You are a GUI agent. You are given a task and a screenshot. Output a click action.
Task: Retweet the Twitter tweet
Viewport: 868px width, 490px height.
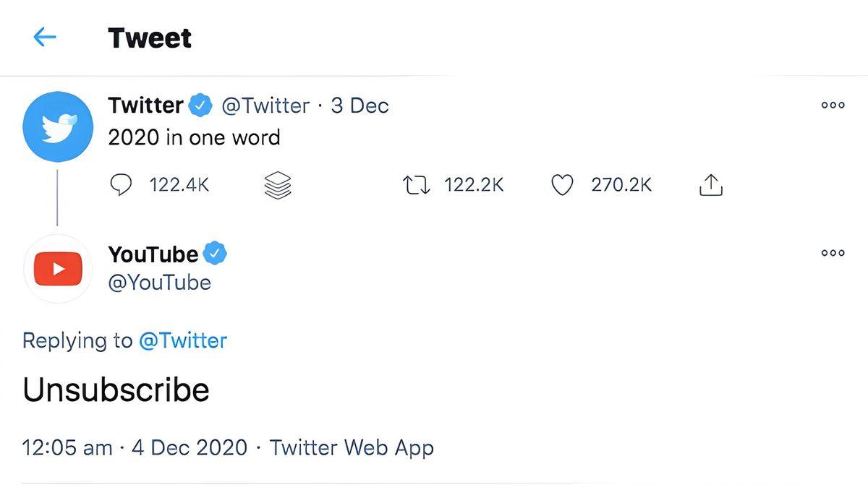pos(417,186)
